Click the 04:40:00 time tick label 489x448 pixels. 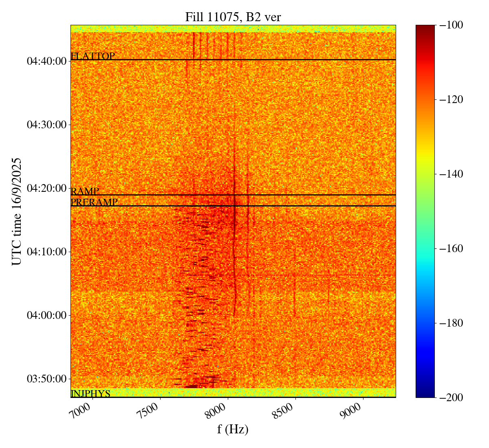(x=46, y=61)
